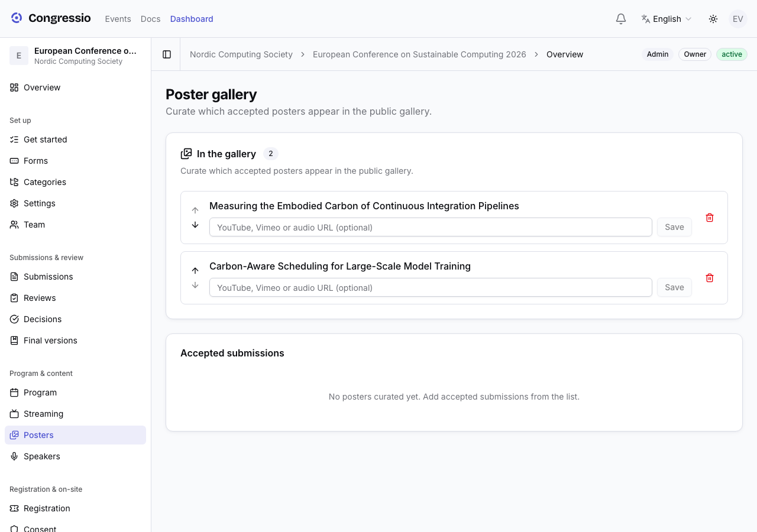Screen dimensions: 757x532
Task: Click the active status badge
Action: point(732,54)
